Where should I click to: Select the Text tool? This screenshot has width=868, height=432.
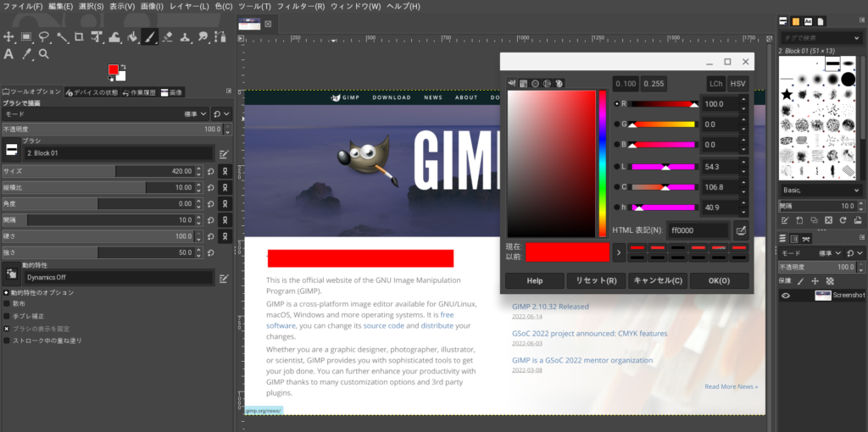tap(8, 54)
